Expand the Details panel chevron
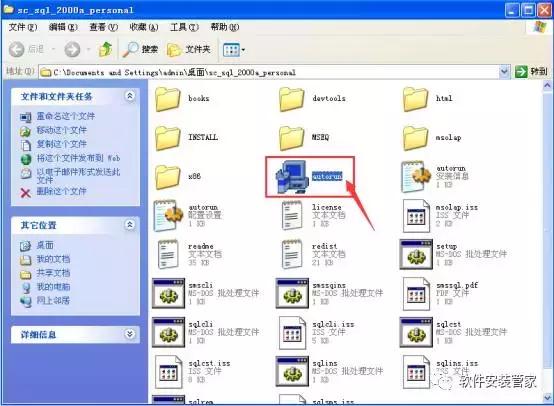 coord(130,334)
